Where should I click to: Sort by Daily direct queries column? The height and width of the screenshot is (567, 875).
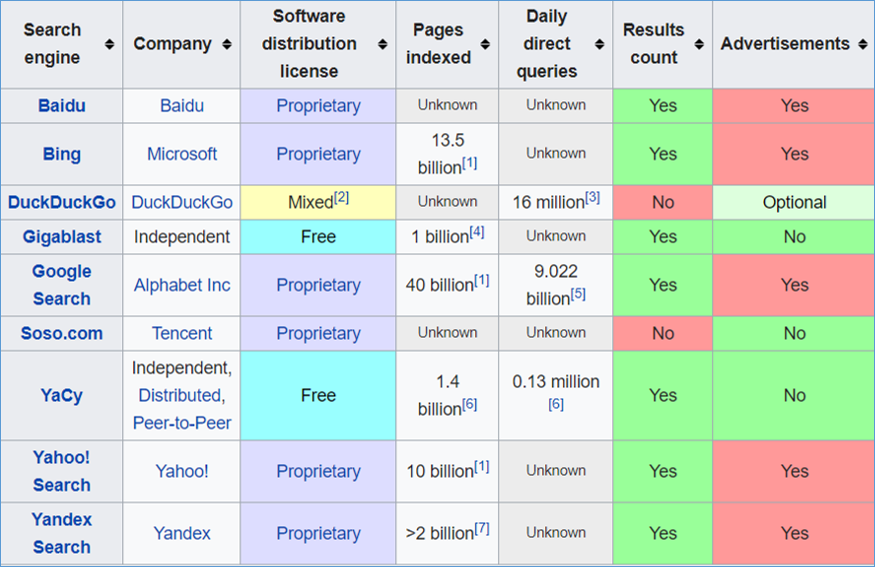click(599, 44)
